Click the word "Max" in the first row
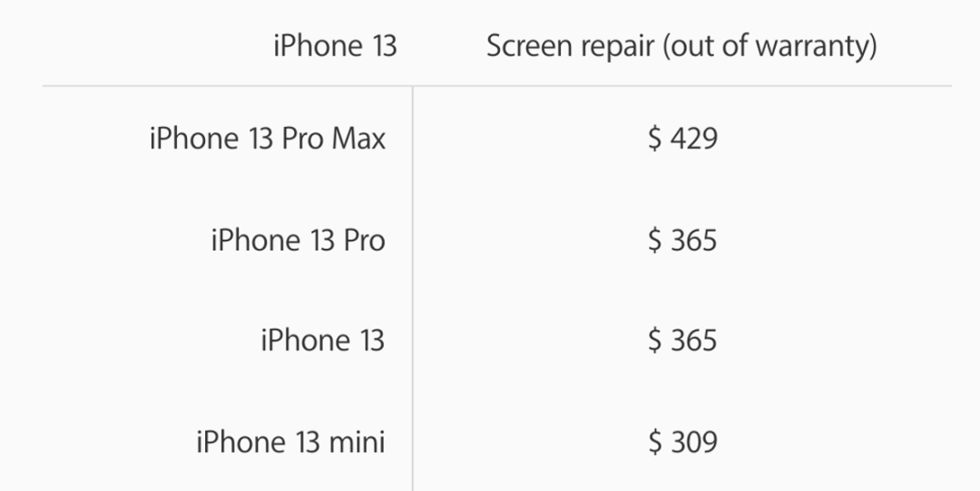 click(358, 139)
